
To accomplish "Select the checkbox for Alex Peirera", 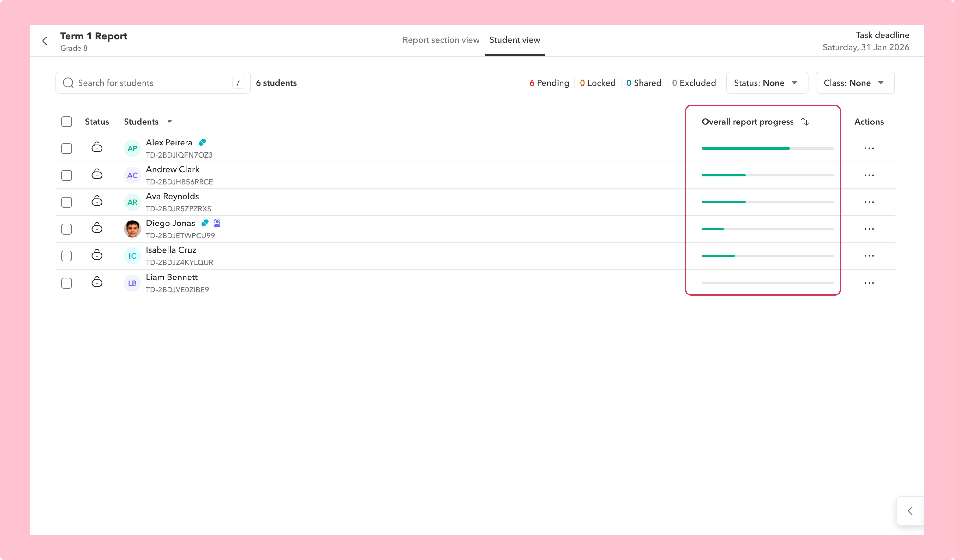I will [x=67, y=148].
